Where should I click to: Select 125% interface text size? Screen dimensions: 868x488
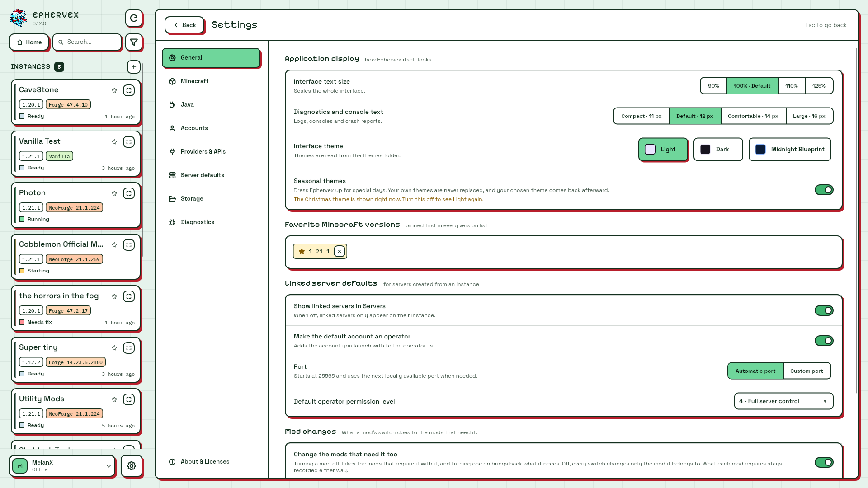click(819, 86)
